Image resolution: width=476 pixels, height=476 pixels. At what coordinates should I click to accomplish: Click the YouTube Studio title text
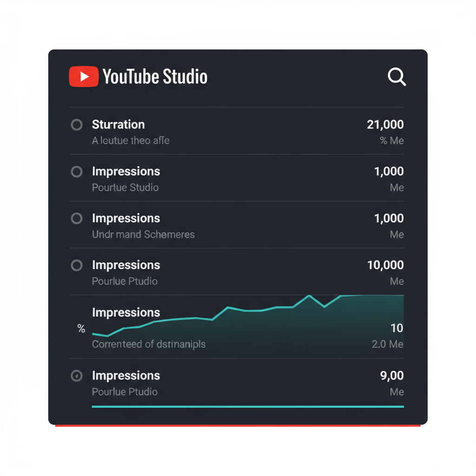pyautogui.click(x=155, y=77)
